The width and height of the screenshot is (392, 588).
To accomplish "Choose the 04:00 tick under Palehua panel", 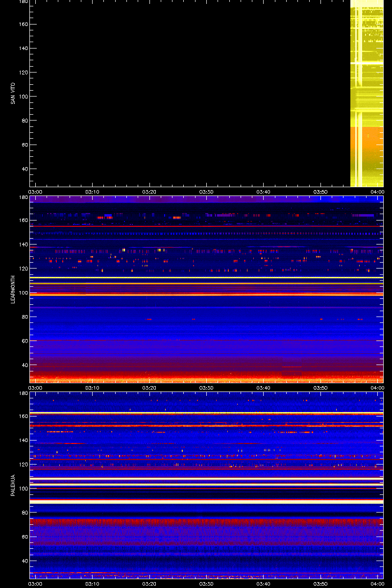I will click(377, 584).
